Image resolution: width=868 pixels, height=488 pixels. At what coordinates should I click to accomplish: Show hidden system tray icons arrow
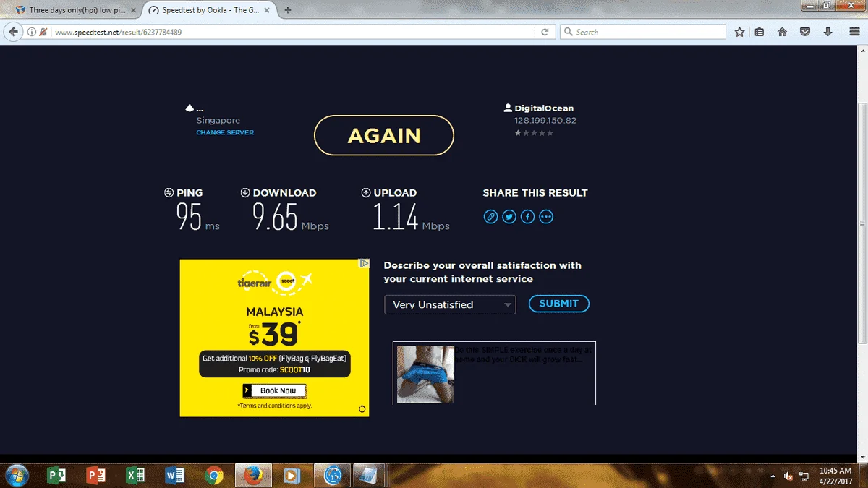(x=773, y=476)
